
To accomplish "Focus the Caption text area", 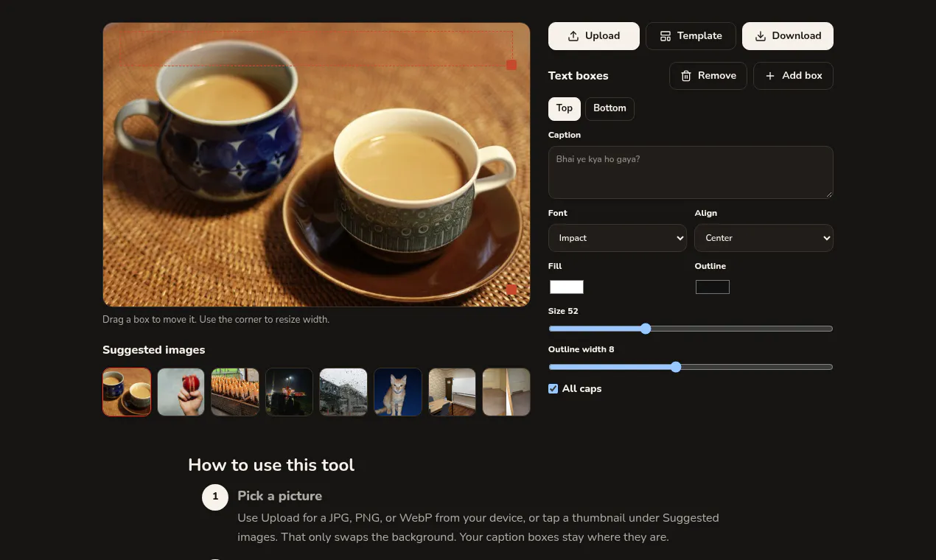I will tap(691, 172).
